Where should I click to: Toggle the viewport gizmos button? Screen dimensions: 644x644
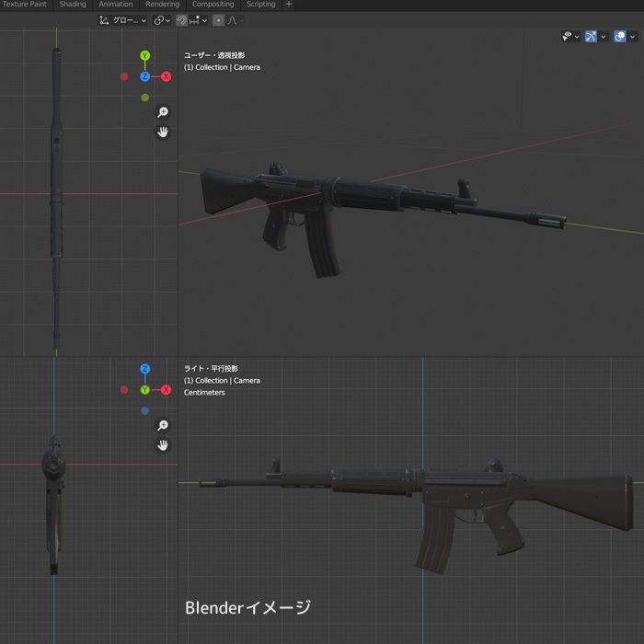(591, 37)
